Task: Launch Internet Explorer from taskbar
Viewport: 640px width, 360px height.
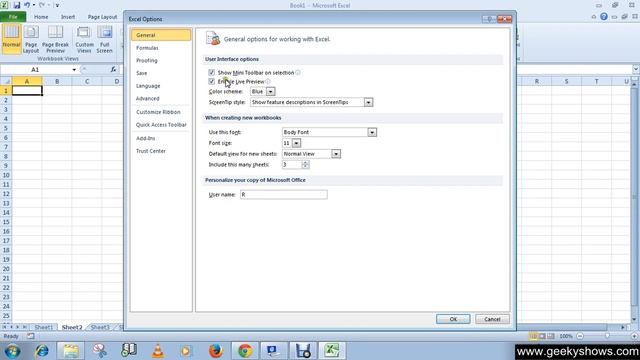Action: pyautogui.click(x=42, y=351)
